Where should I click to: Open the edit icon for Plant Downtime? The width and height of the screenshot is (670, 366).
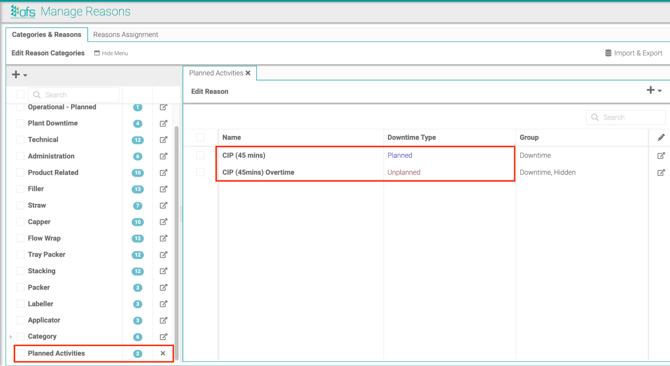click(x=163, y=123)
